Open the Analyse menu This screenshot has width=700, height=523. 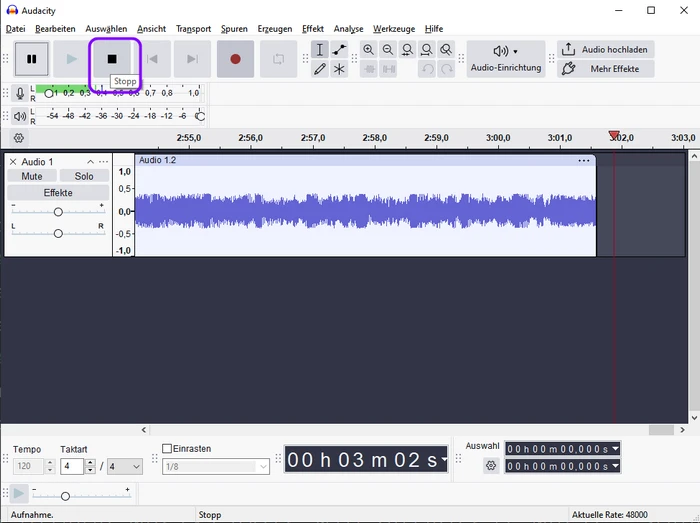[x=348, y=29]
